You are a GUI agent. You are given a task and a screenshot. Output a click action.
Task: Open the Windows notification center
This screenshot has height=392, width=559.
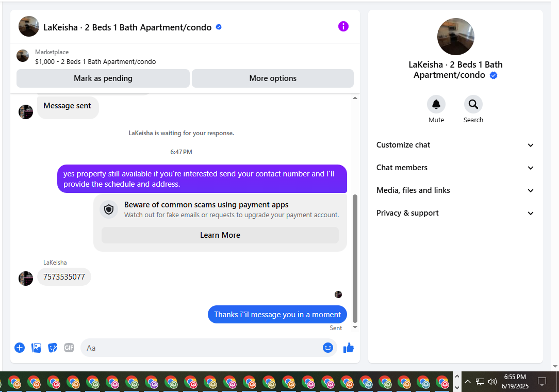(x=542, y=382)
